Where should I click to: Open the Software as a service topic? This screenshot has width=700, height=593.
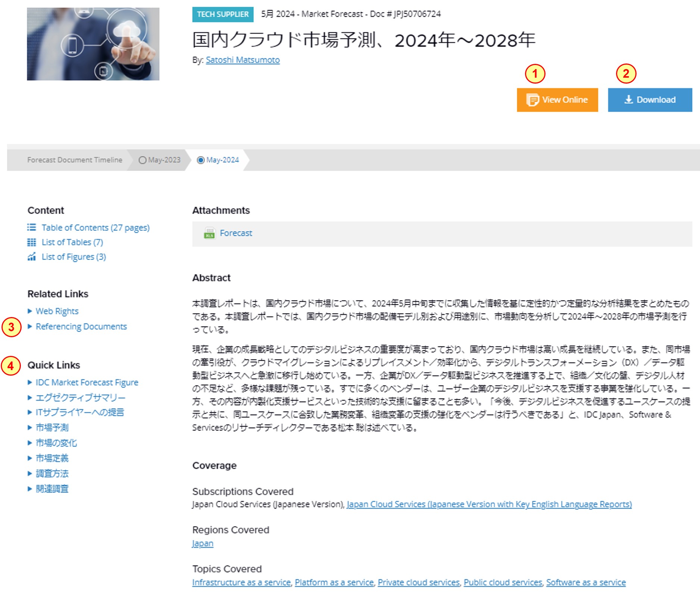[586, 583]
